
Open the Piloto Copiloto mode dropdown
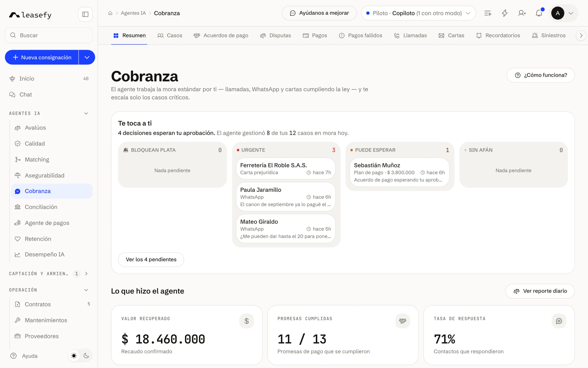pyautogui.click(x=418, y=13)
